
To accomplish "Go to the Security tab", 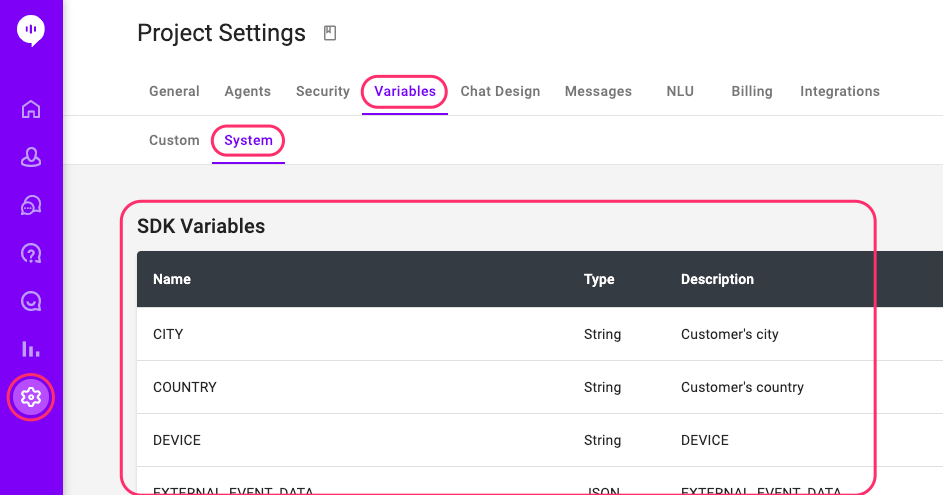I will tap(323, 91).
